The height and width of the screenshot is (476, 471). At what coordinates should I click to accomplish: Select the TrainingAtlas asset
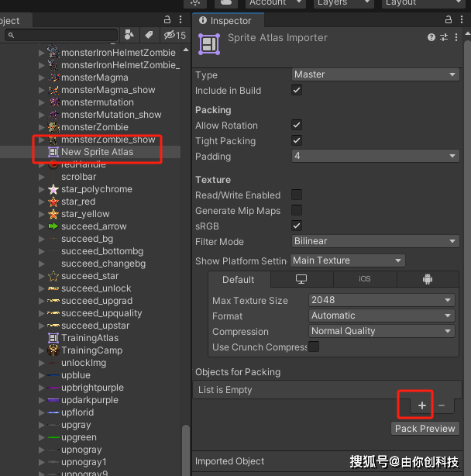pos(91,338)
